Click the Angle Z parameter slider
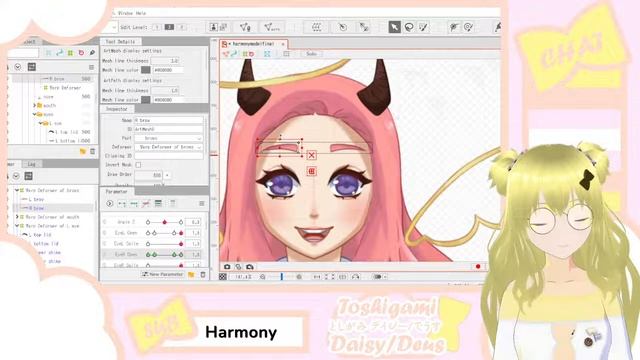The width and height of the screenshot is (640, 360). (164, 222)
